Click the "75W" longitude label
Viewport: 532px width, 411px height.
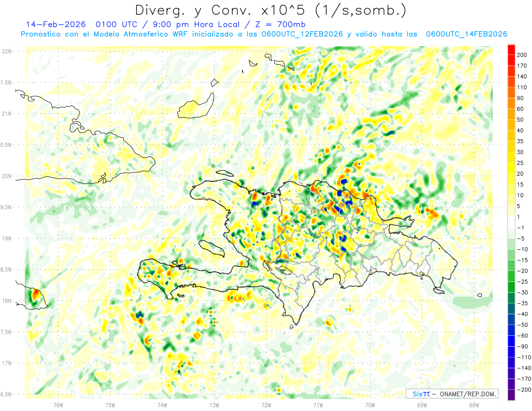(x=110, y=405)
